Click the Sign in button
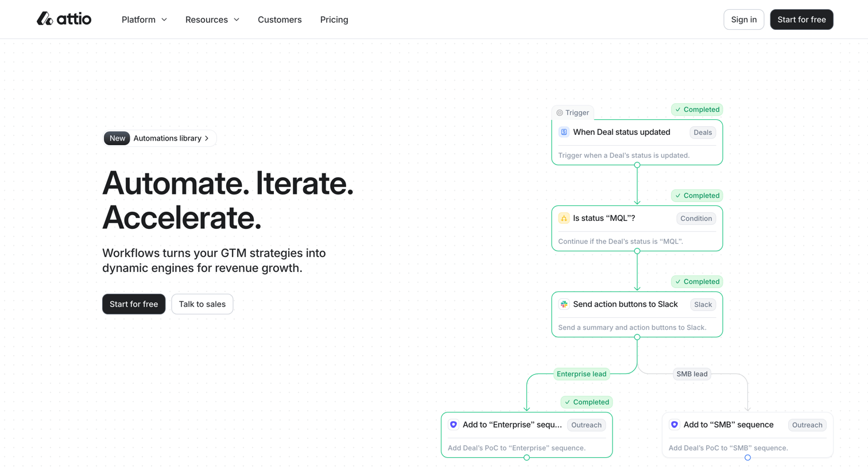Viewport: 868px width, 467px height. point(743,20)
